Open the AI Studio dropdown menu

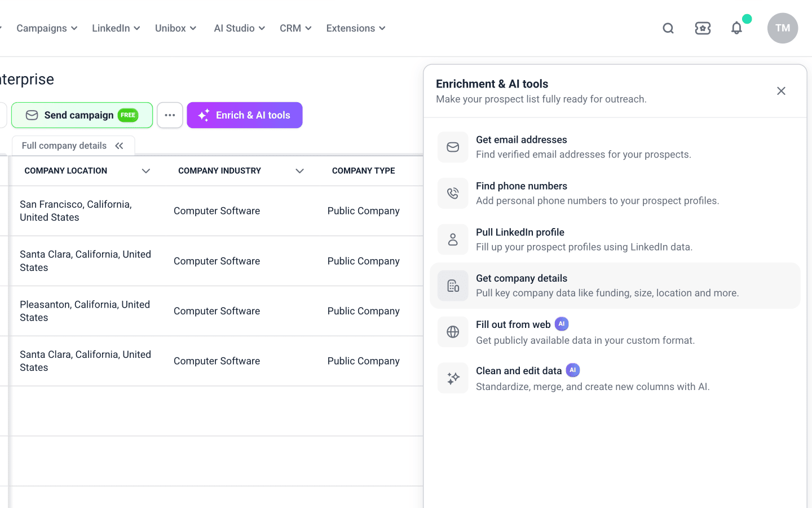coord(240,28)
